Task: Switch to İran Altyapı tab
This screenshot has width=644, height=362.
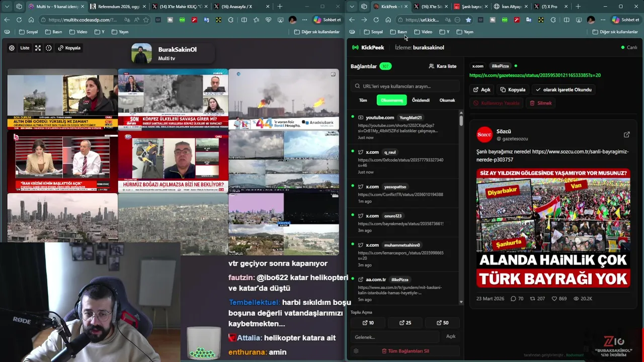Action: (510, 7)
